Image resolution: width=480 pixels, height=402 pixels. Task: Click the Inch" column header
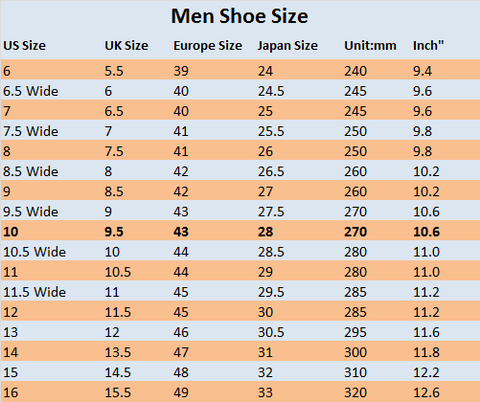click(x=428, y=46)
